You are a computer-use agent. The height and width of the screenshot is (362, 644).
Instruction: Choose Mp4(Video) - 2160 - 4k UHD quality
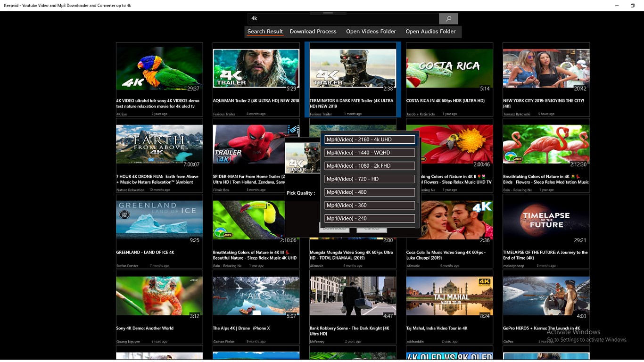[x=370, y=140]
